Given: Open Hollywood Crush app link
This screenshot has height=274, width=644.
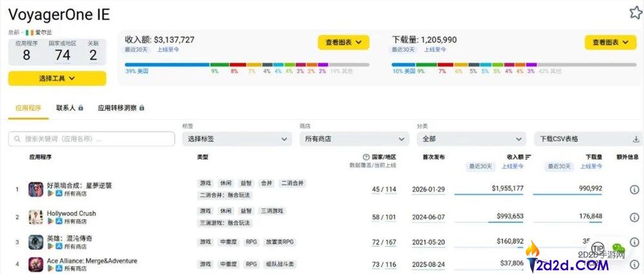Looking at the screenshot, I should 71,213.
